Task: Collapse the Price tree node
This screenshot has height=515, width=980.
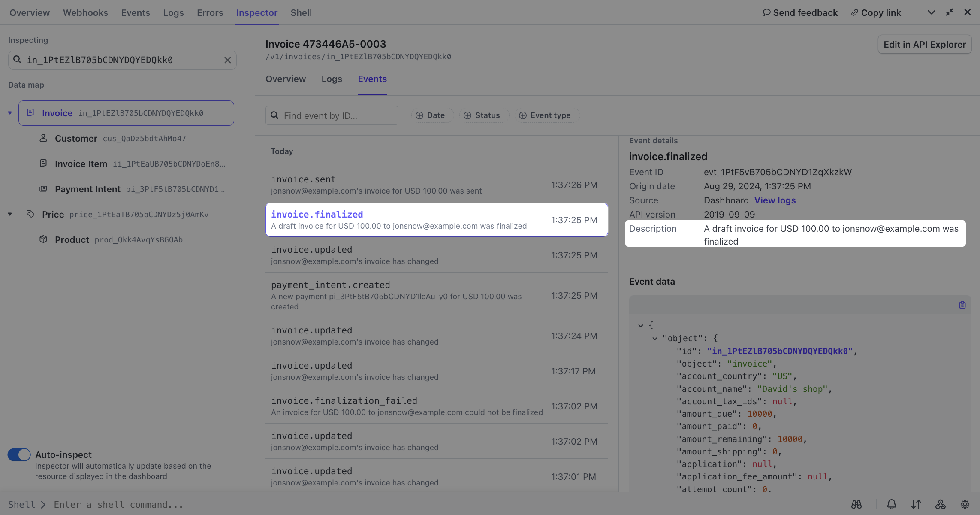Action: pos(10,214)
